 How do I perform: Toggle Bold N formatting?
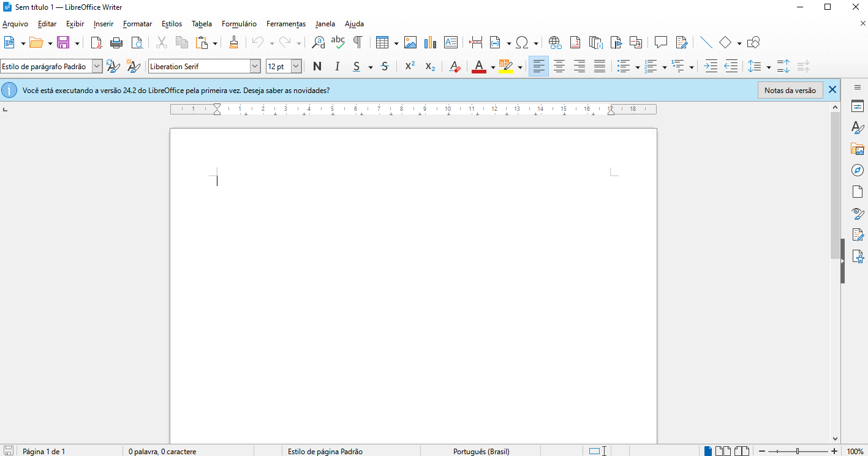tap(317, 66)
